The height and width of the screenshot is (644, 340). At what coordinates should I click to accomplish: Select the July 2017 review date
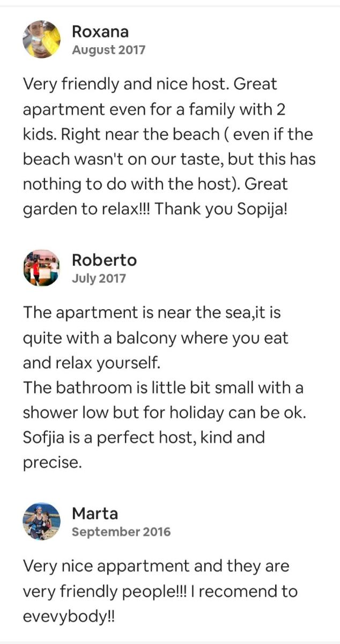(99, 279)
